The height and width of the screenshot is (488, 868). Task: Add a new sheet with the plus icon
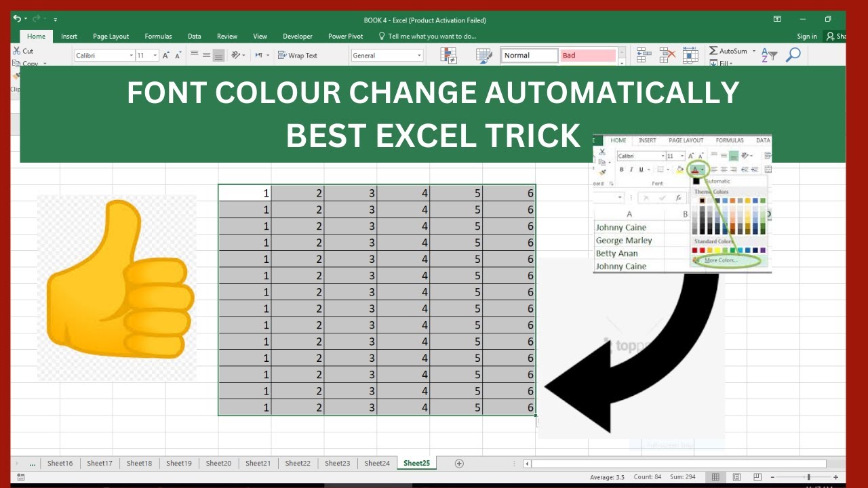click(x=459, y=464)
